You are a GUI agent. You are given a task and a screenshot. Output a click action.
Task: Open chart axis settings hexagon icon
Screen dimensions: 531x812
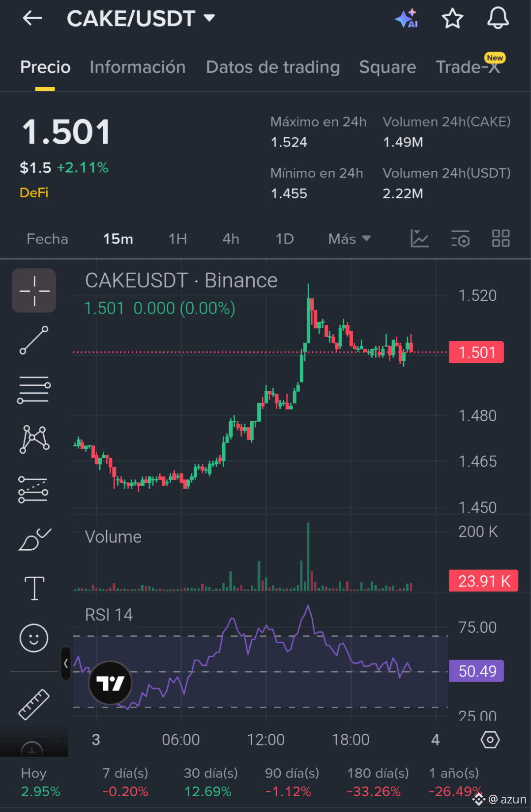tap(490, 740)
